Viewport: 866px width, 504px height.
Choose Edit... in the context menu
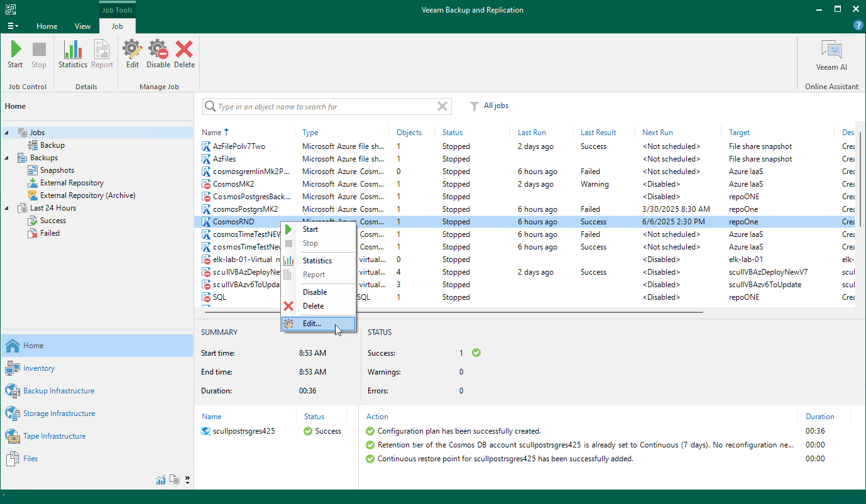click(x=319, y=324)
